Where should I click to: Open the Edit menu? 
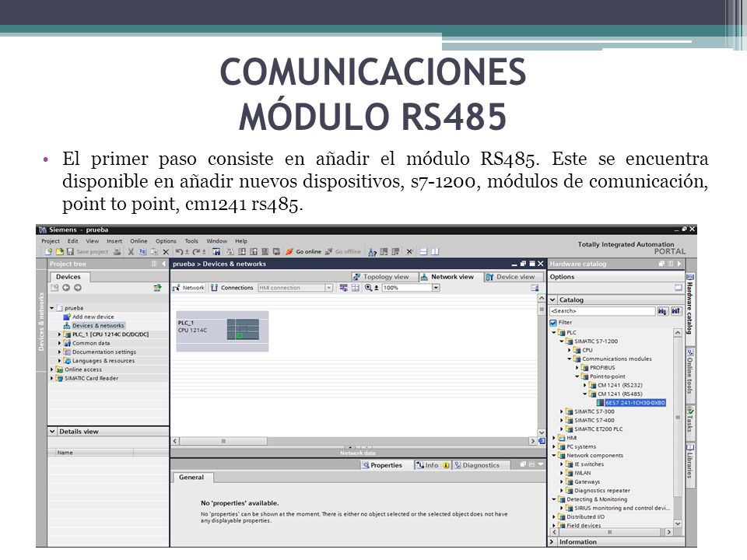(73, 241)
